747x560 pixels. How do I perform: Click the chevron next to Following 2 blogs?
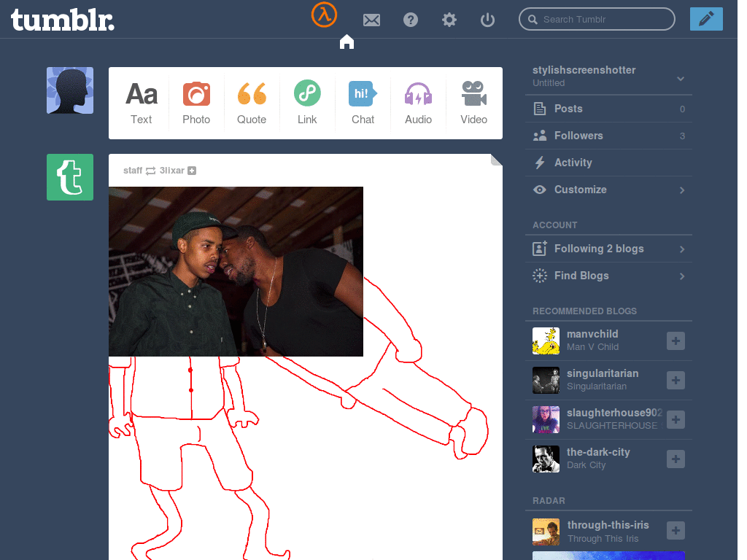tap(682, 249)
